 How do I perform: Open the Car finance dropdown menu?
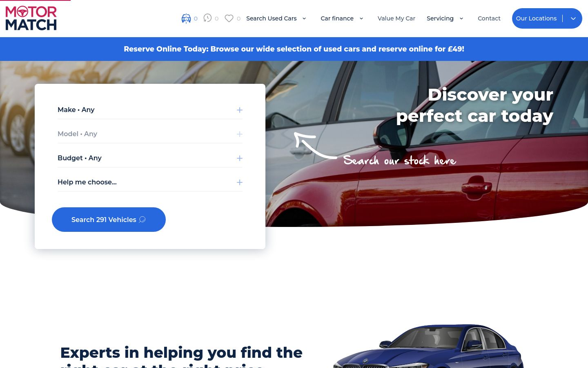pyautogui.click(x=342, y=18)
